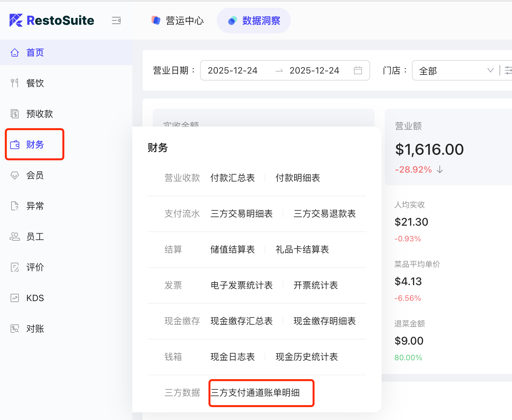This screenshot has width=512, height=420.
Task: Click the RestoSuite logo icon
Action: 16,20
